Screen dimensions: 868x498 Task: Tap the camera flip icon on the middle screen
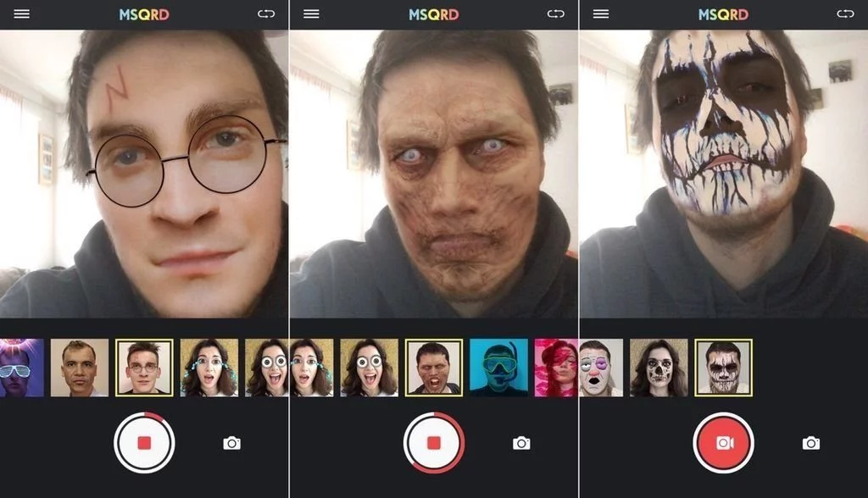[556, 14]
